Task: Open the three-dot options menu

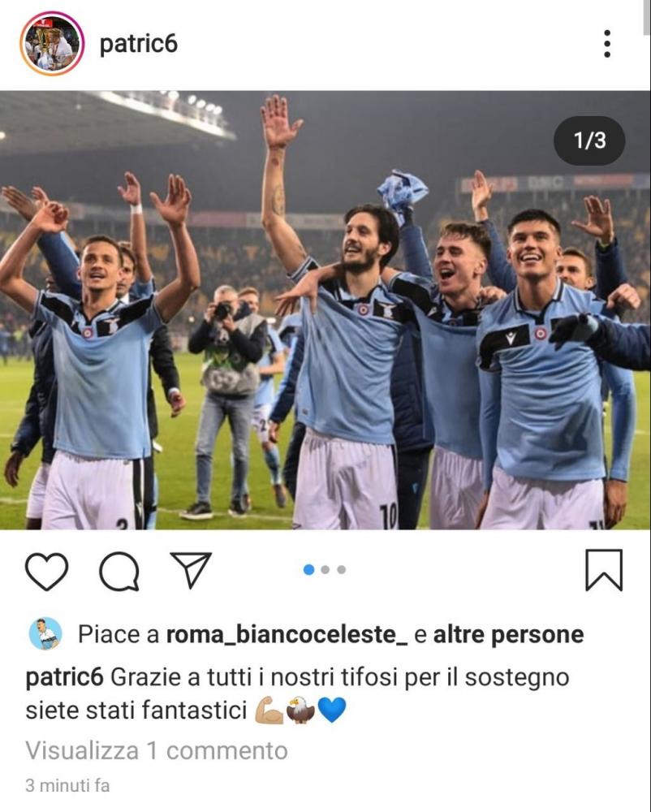Action: point(607,44)
